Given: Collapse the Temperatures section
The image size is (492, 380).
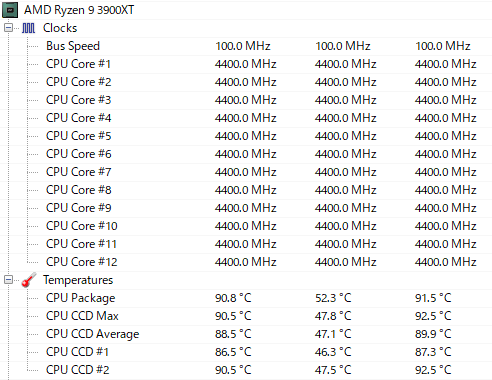Looking at the screenshot, I should [x=8, y=280].
